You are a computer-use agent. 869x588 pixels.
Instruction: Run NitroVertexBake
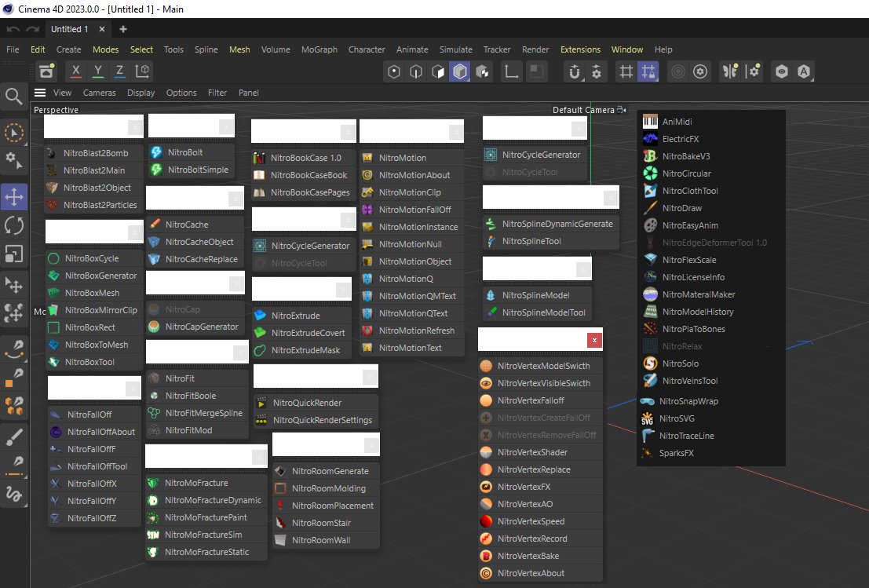[x=540, y=556]
